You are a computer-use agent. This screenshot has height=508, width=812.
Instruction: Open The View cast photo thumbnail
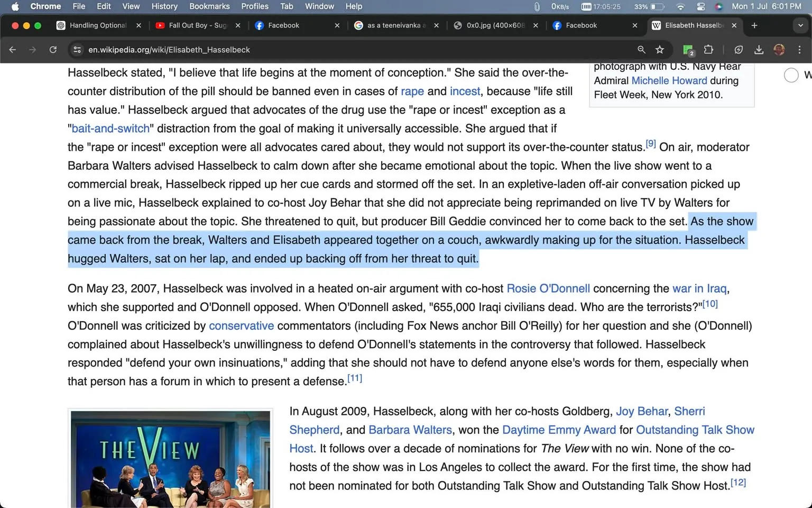click(x=170, y=459)
